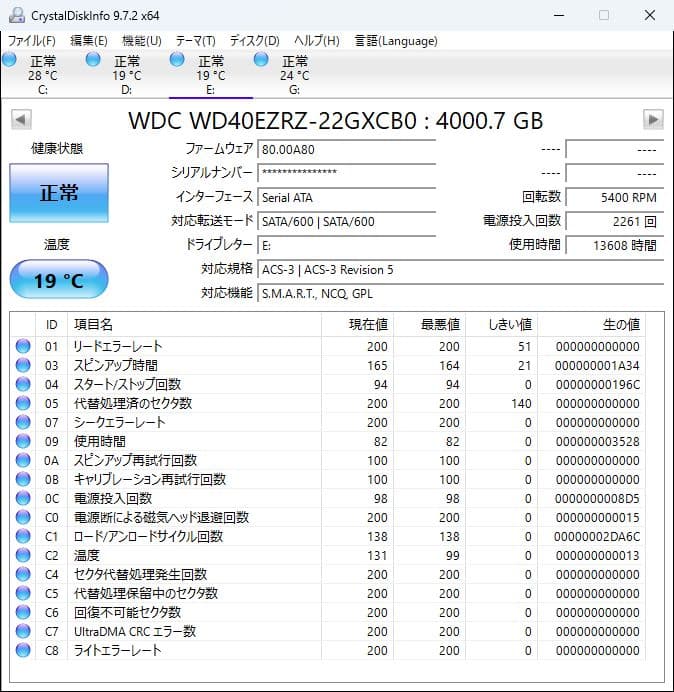The height and width of the screenshot is (692, 674).
Task: Click the 19 °C temperature button
Action: point(59,280)
